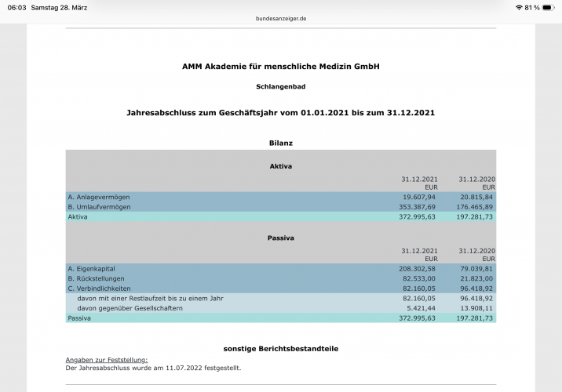Tap the Wi-Fi icon in status bar

(x=519, y=7)
